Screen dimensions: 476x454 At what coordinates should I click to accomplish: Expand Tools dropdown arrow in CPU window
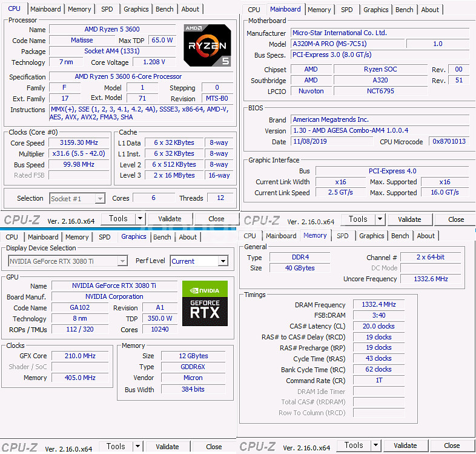coord(140,219)
